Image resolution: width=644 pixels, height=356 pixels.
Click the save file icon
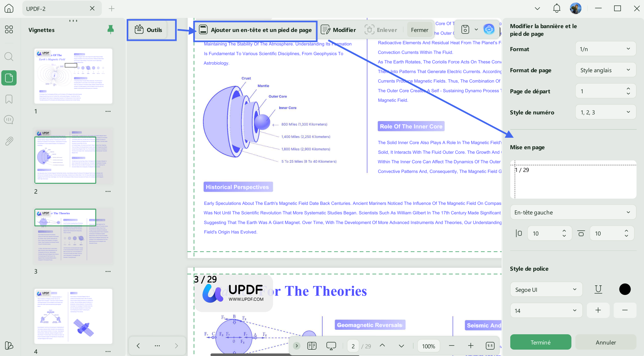(x=465, y=30)
